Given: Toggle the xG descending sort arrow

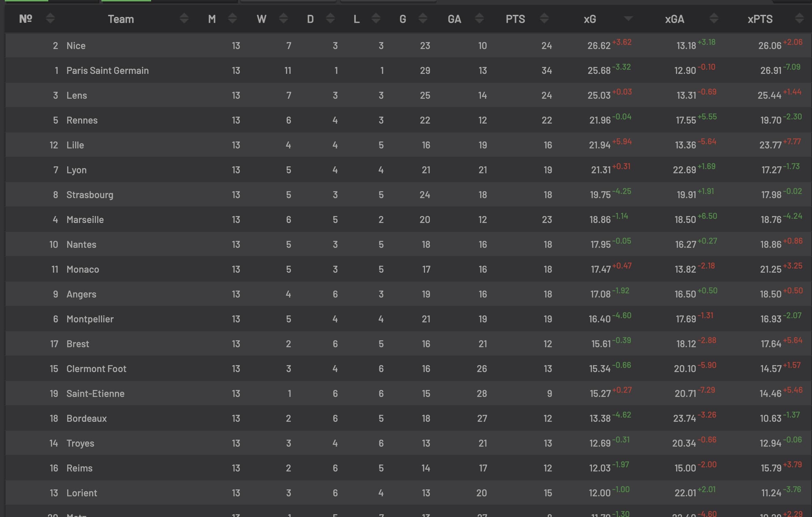Looking at the screenshot, I should coord(628,19).
